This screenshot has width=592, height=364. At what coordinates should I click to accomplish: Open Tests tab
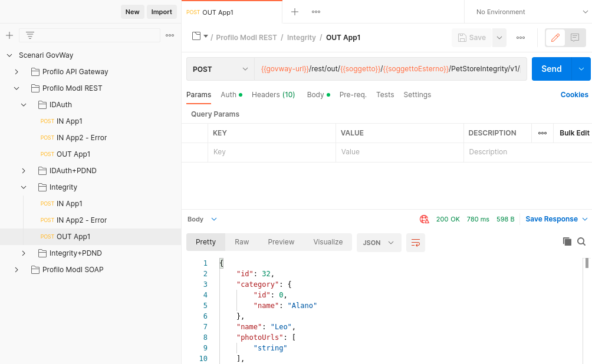point(385,95)
